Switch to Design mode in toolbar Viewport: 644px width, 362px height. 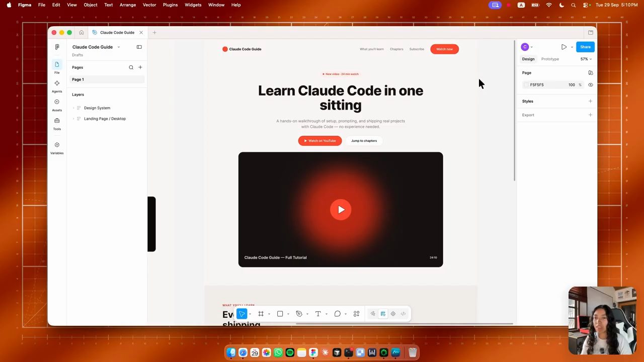[x=383, y=314]
